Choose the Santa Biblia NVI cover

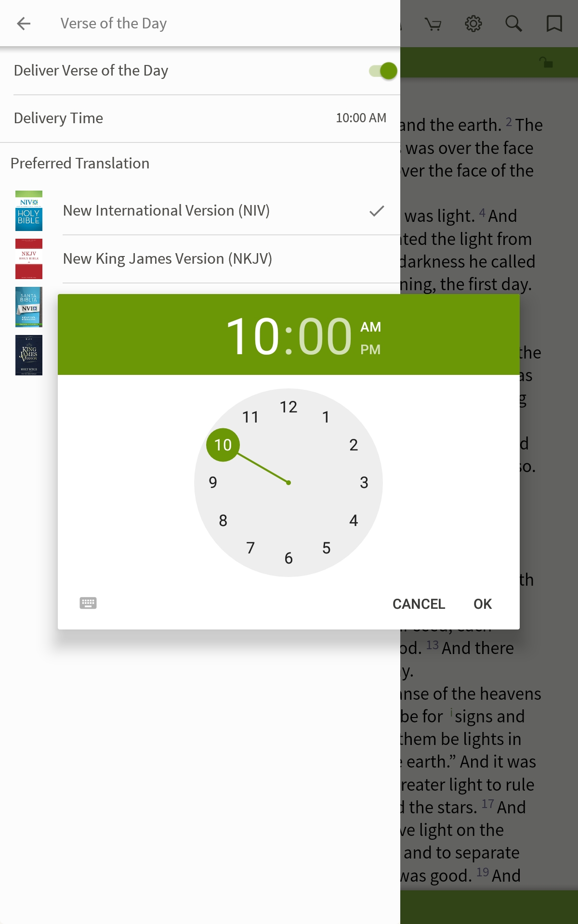tap(29, 307)
